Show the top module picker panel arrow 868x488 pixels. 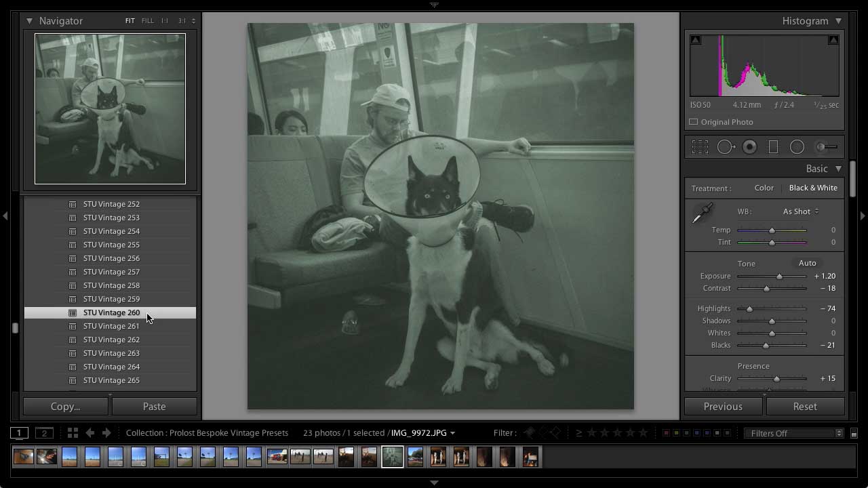point(434,4)
